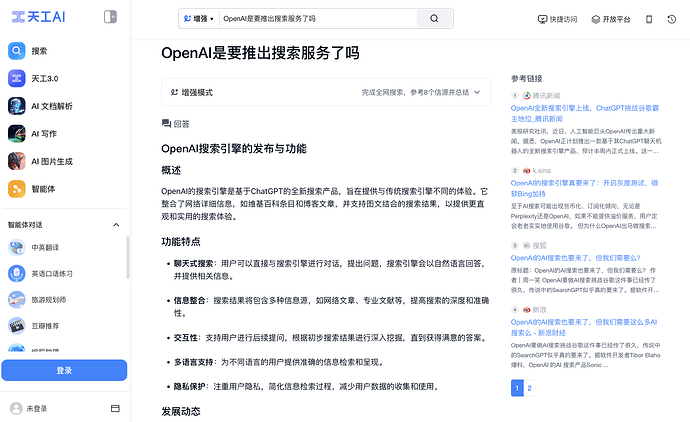Click the 发展动态 heading
This screenshot has width=690, height=422.
click(181, 411)
